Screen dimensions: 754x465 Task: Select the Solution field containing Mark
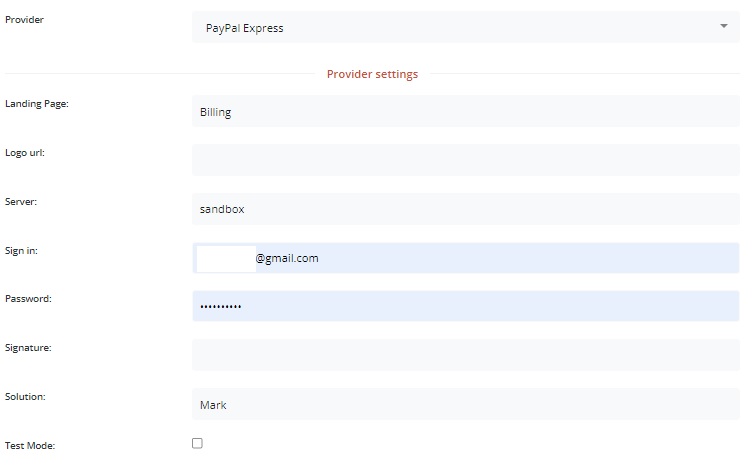coord(465,404)
